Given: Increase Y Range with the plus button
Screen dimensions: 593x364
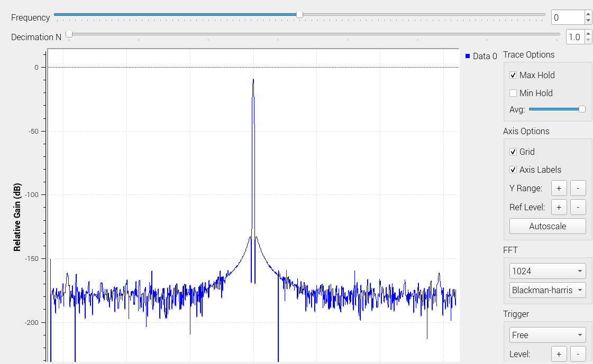Looking at the screenshot, I should (559, 188).
